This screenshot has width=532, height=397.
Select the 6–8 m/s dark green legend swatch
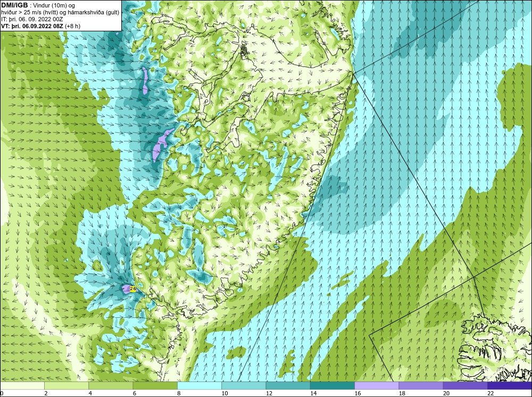pyautogui.click(x=155, y=385)
